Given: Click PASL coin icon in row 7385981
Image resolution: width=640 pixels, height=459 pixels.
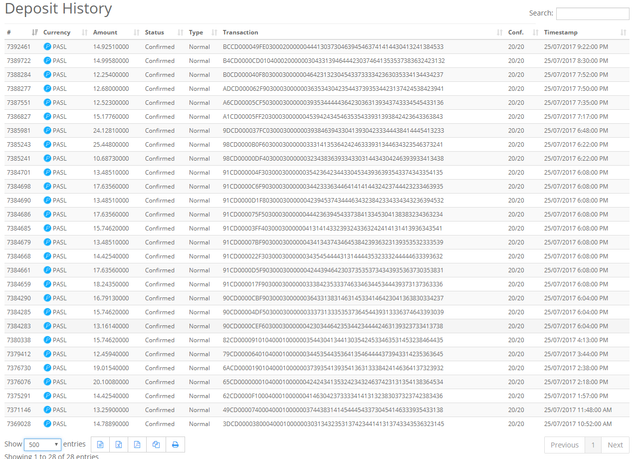Looking at the screenshot, I should coord(47,130).
